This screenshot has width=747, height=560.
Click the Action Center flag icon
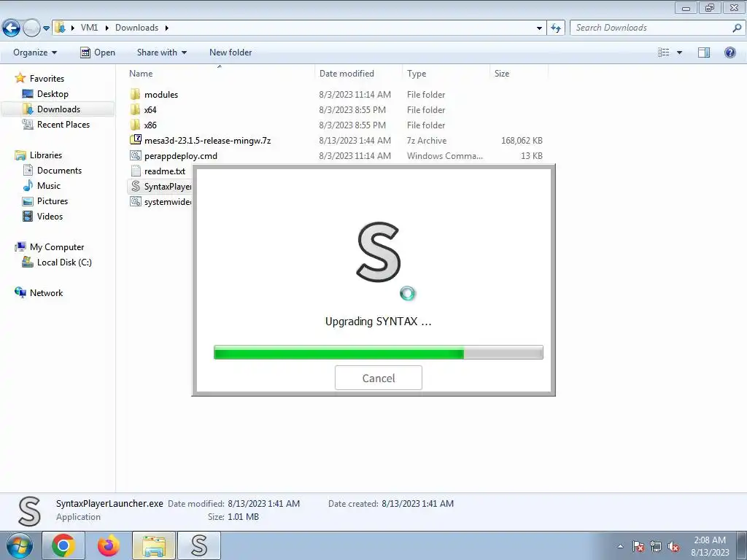coord(638,546)
